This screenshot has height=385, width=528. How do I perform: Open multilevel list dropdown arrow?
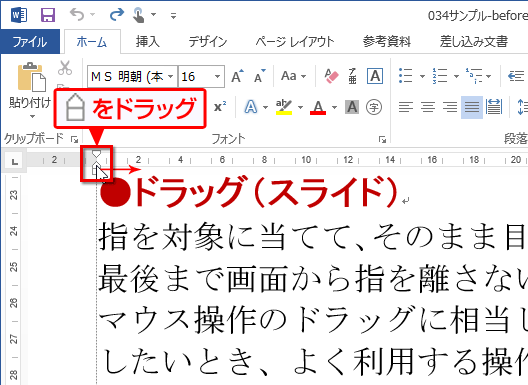click(x=489, y=76)
